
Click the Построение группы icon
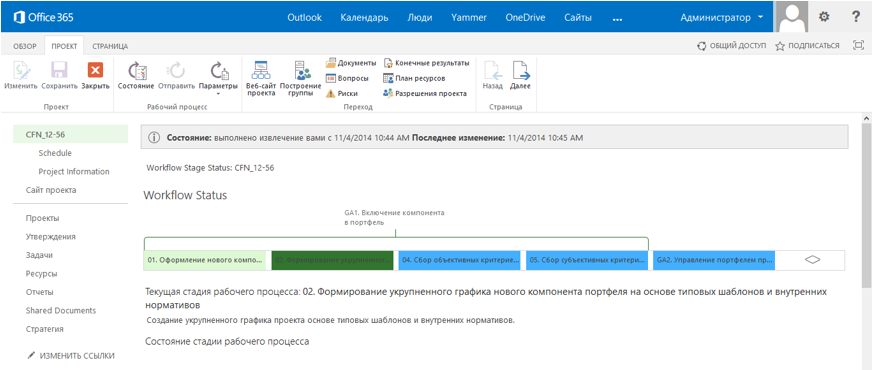pos(301,78)
